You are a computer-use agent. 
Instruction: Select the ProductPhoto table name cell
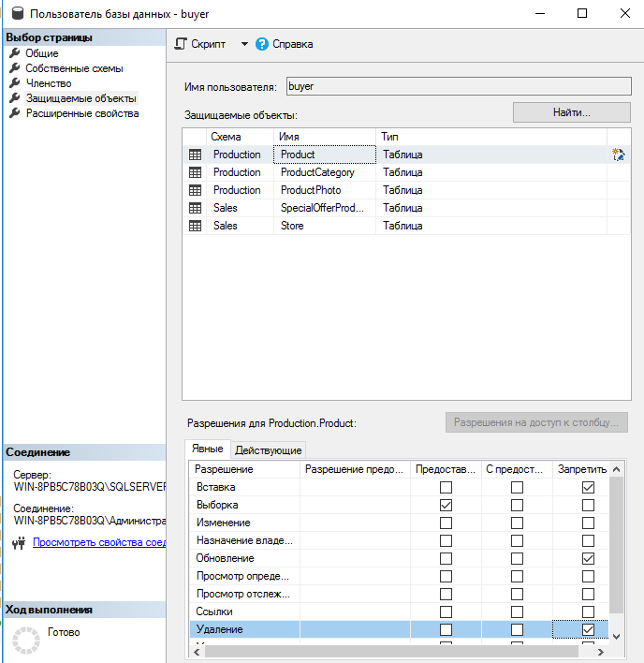[325, 190]
